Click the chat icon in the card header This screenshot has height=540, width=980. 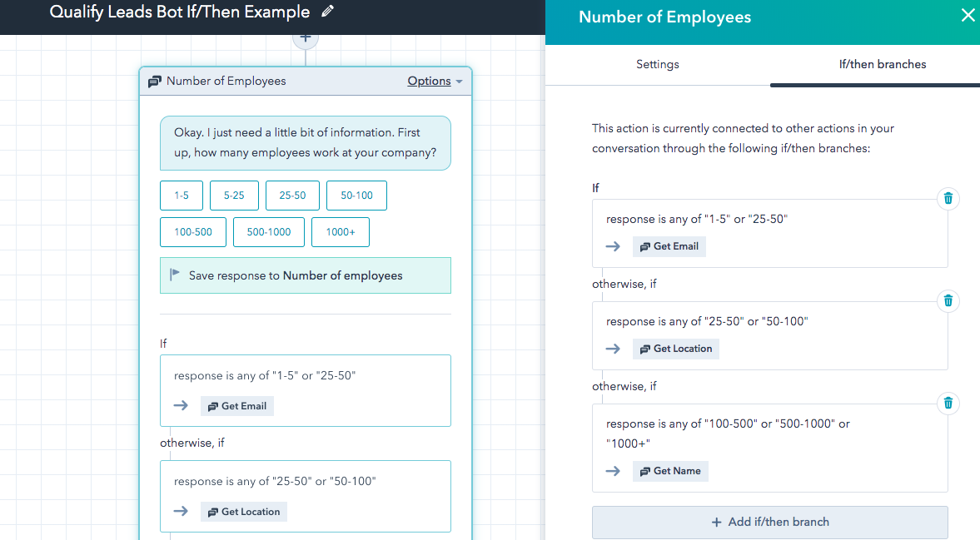155,82
